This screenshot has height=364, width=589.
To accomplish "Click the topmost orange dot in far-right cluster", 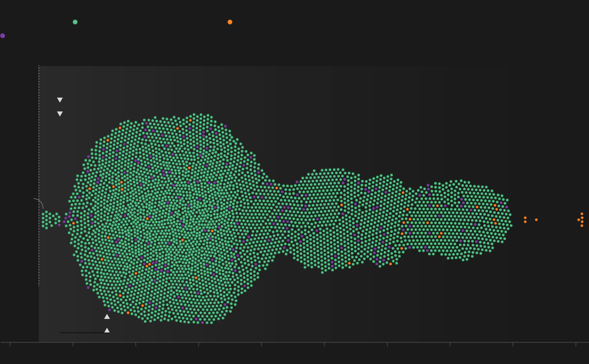I will 582,214.
